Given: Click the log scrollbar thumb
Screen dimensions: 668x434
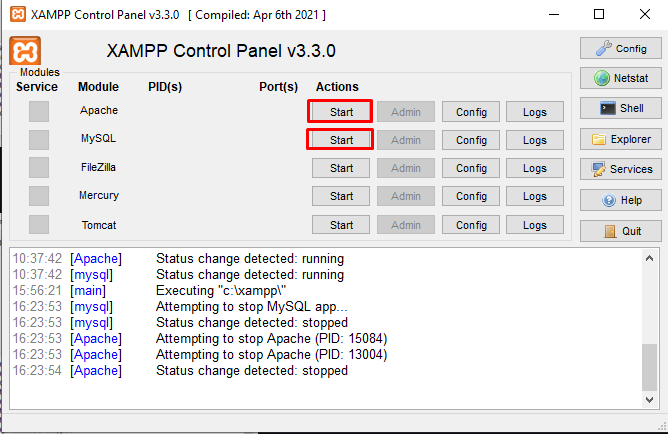Looking at the screenshot, I should click(649, 367).
